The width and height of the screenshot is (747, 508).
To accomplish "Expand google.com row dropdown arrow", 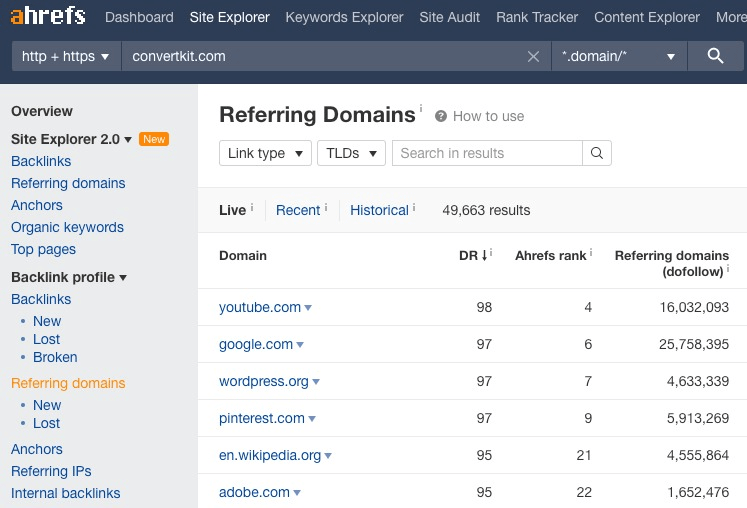I will click(300, 345).
